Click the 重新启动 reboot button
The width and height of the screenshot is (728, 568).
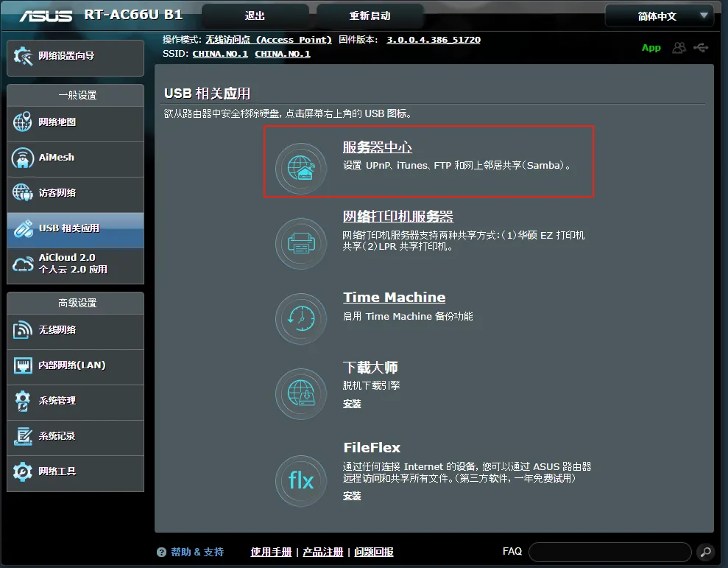[x=370, y=15]
